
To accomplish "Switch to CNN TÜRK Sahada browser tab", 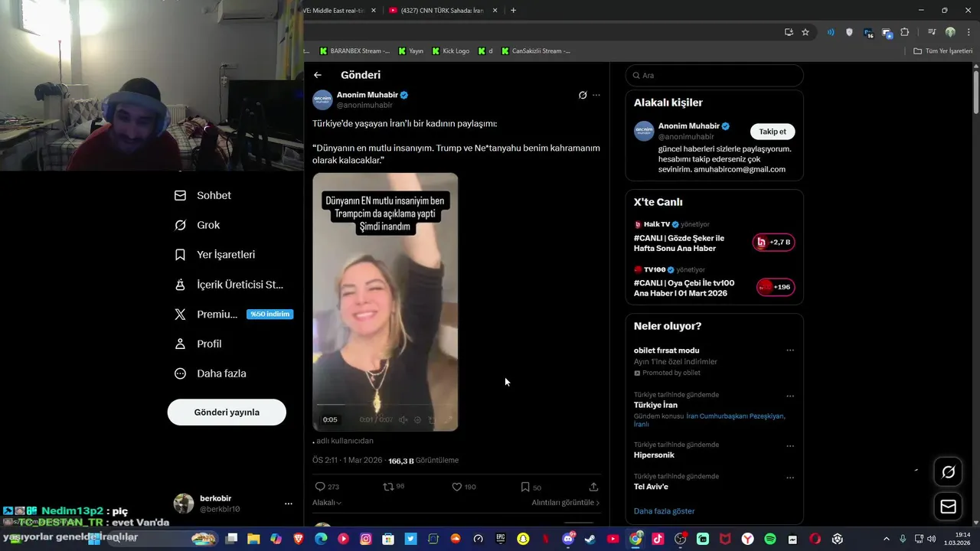I will click(443, 11).
